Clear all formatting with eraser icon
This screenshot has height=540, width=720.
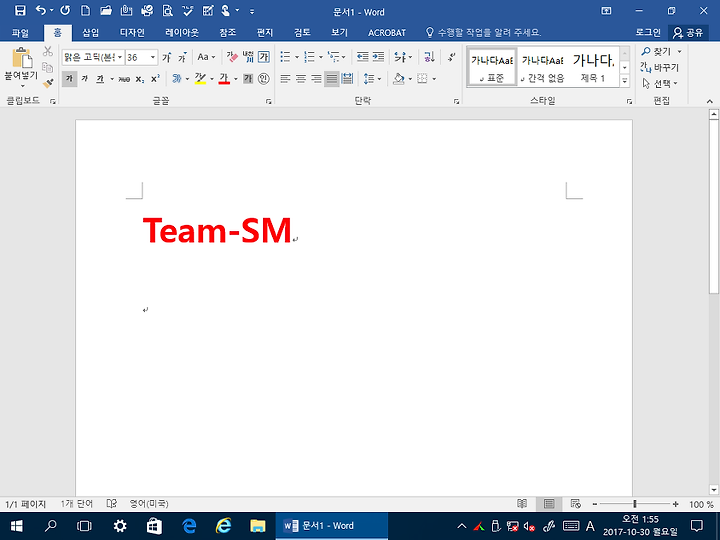pyautogui.click(x=232, y=57)
